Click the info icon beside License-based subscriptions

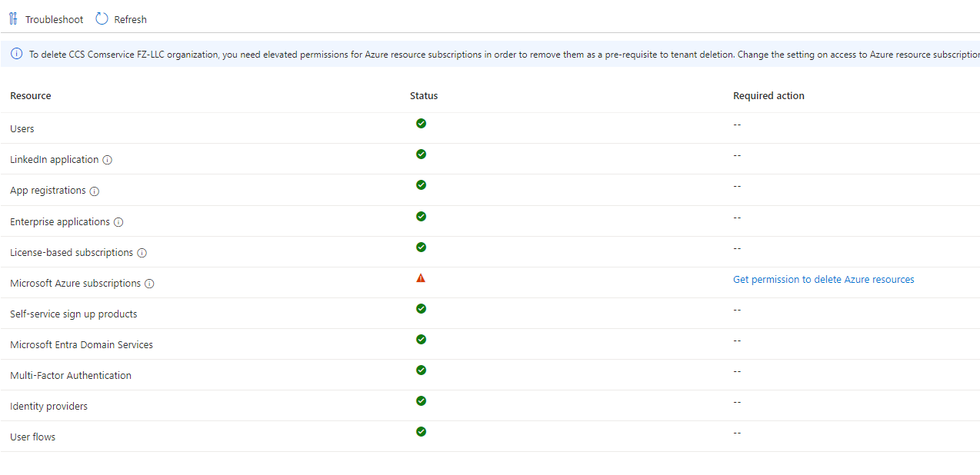click(142, 252)
